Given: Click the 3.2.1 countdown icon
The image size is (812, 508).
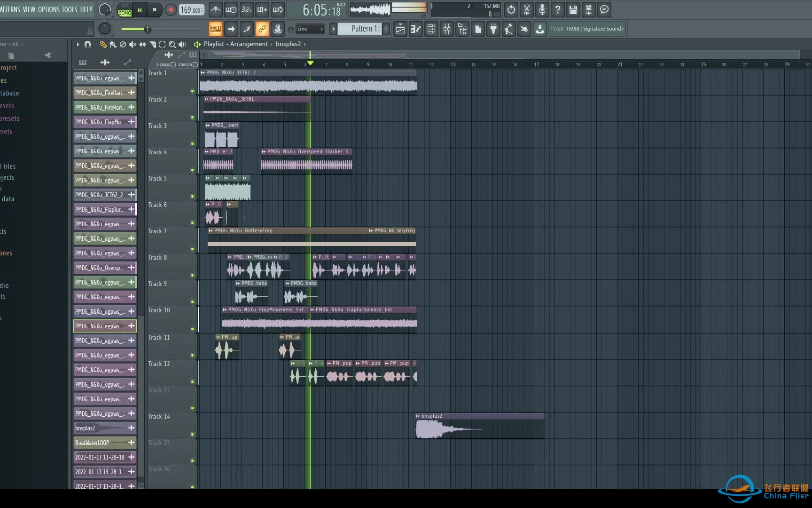Looking at the screenshot, I should pyautogui.click(x=246, y=9).
